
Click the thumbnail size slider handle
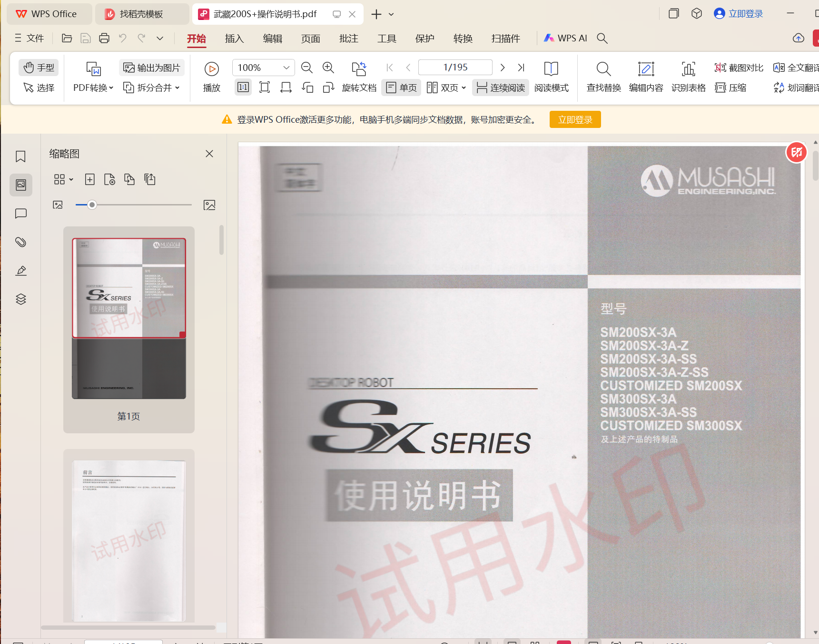point(92,205)
